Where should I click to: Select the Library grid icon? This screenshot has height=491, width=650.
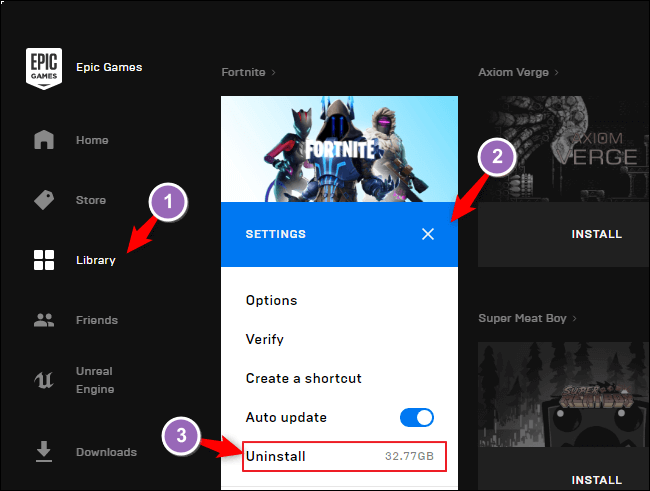[x=44, y=260]
